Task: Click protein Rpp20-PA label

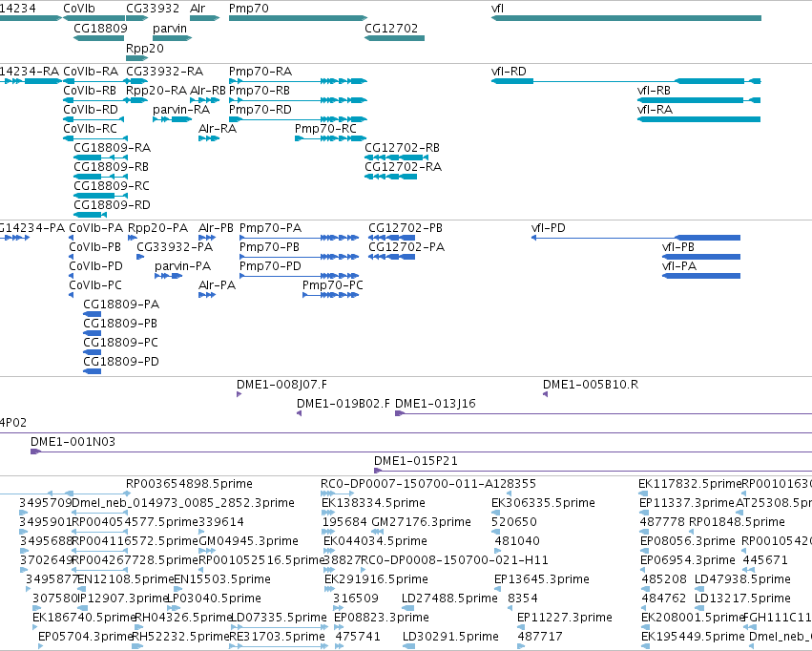Action: click(158, 228)
